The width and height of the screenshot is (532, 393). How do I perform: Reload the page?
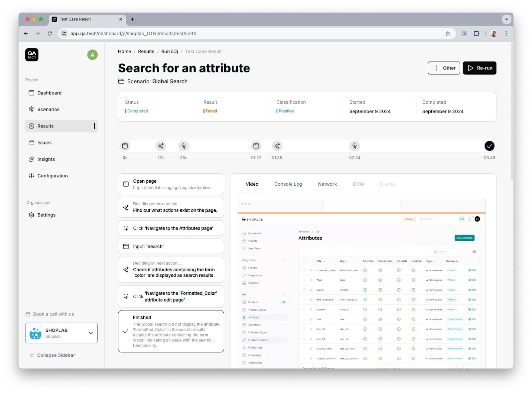50,34
